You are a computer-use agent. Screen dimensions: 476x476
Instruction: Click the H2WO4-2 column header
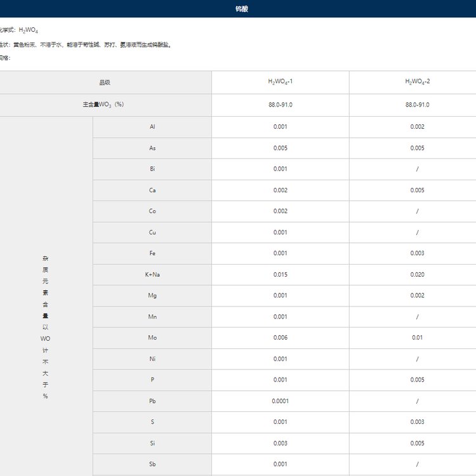[417, 83]
